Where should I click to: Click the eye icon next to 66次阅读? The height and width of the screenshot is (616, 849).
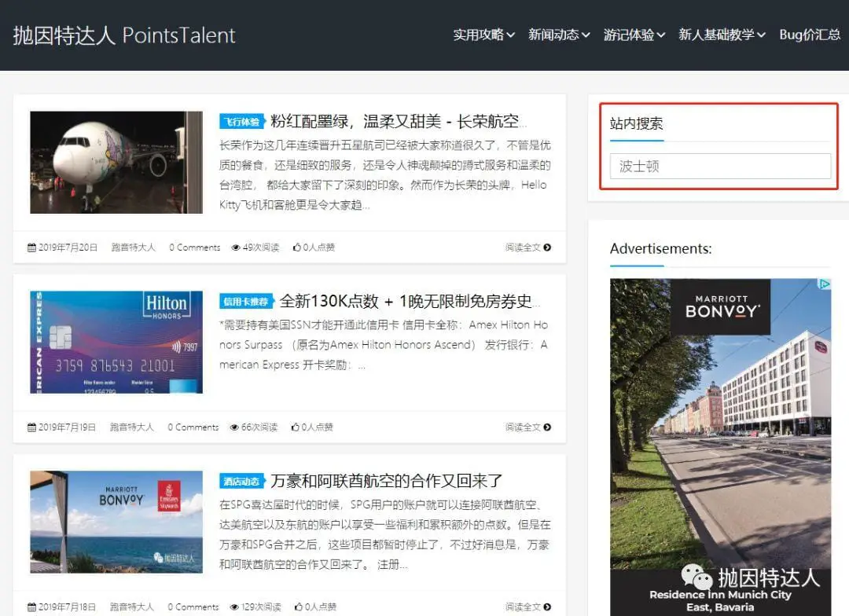click(x=234, y=427)
